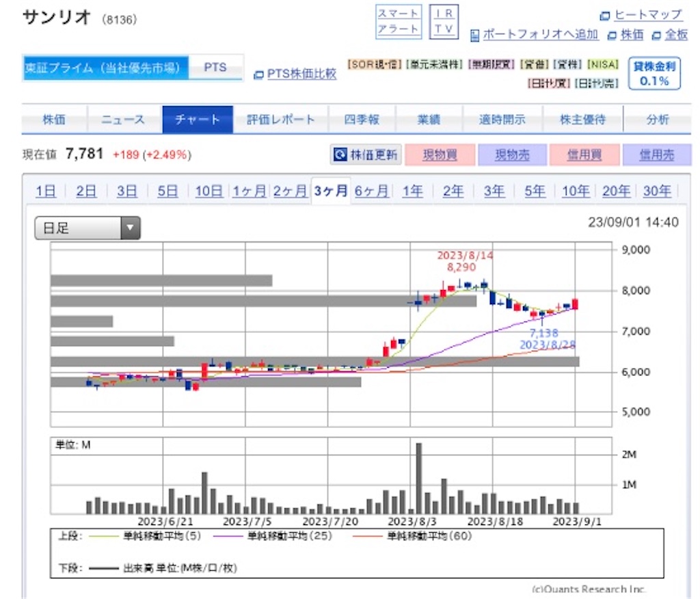
Task: Select 東証プライム market toggle
Action: (x=106, y=68)
